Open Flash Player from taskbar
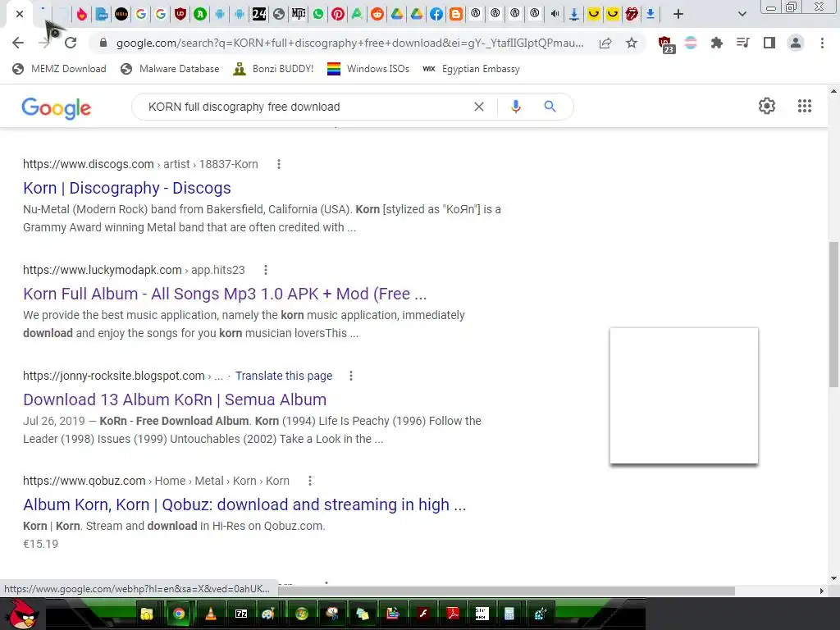The height and width of the screenshot is (630, 840). (x=423, y=614)
